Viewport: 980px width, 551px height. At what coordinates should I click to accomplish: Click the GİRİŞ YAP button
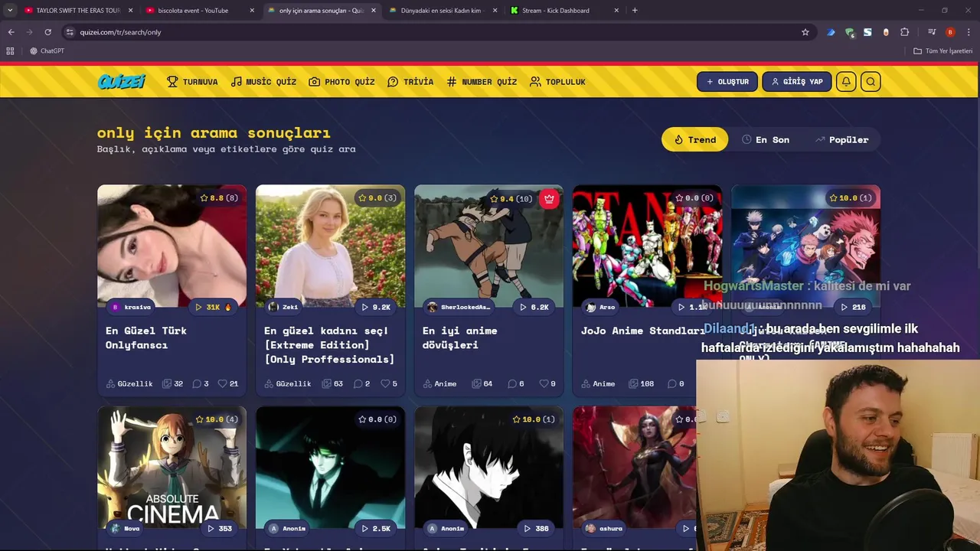797,82
